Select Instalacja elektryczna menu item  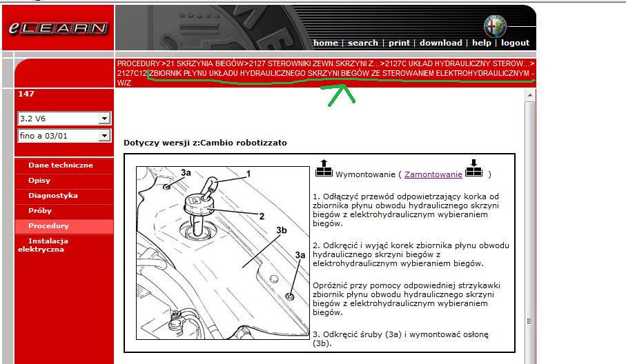click(43, 245)
